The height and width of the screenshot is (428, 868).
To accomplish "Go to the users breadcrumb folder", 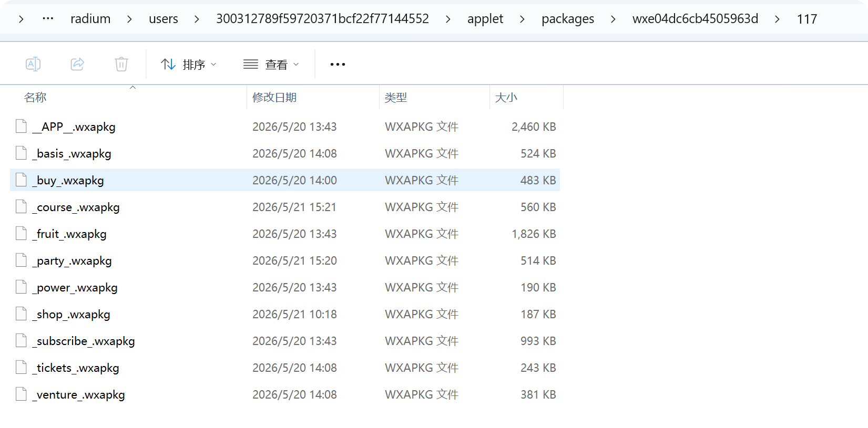I will tap(164, 19).
